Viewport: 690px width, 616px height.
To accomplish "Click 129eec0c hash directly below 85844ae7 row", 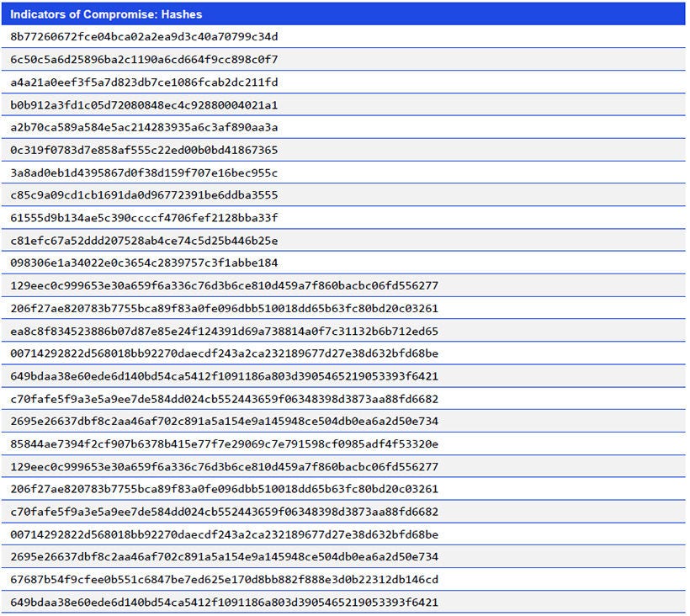I will pos(225,467).
